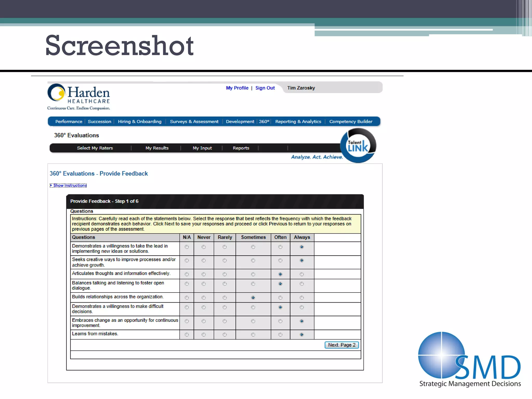Click the SMD Strategic Management Decisions logo
The width and height of the screenshot is (532, 399).
tap(470, 360)
